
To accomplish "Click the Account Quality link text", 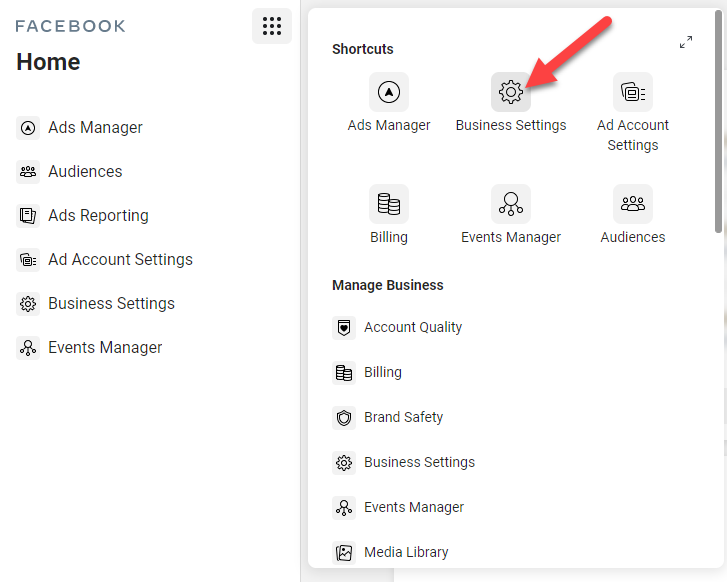I will 413,327.
